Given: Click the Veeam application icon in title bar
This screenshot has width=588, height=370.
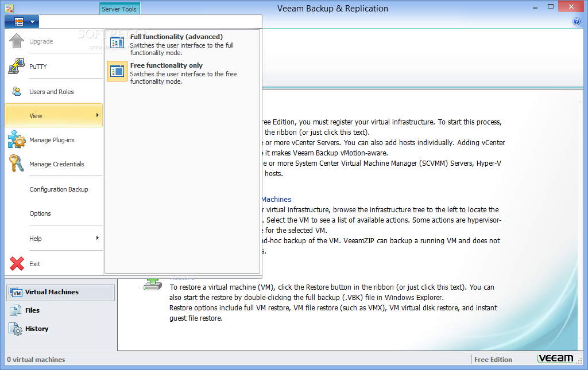Looking at the screenshot, I should pyautogui.click(x=9, y=8).
